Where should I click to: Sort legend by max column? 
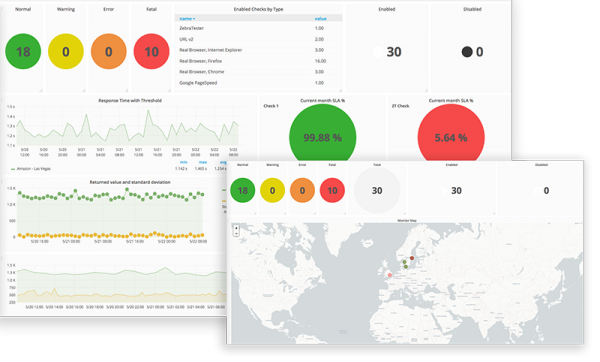coord(203,162)
